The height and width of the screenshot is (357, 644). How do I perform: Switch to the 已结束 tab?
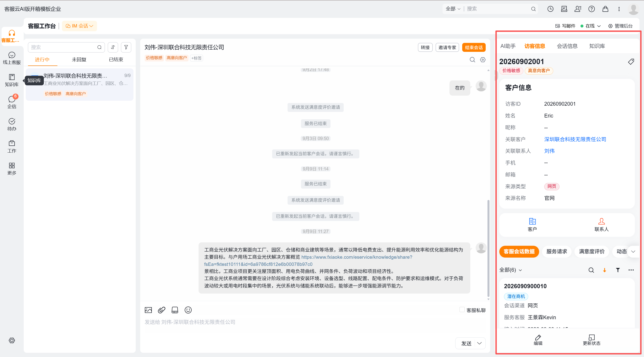116,60
